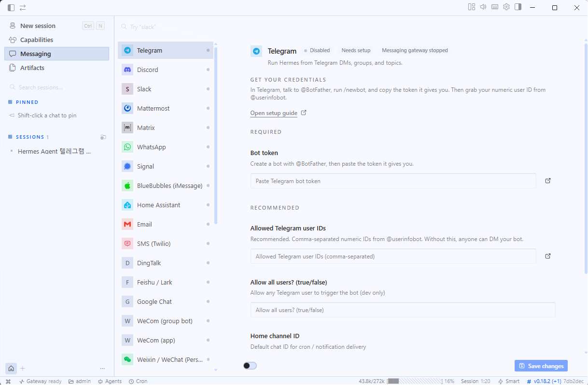The height and width of the screenshot is (385, 588).
Task: Click the version v0.18.2 label
Action: (x=547, y=381)
